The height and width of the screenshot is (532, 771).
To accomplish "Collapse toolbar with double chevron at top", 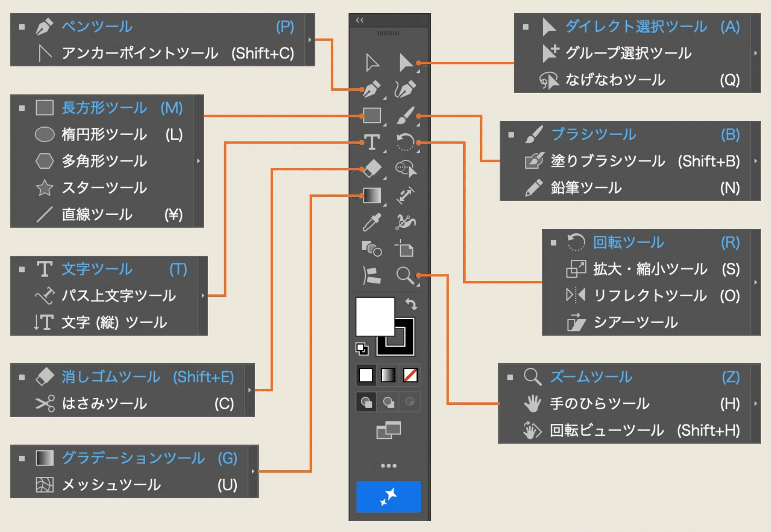I will coord(360,20).
